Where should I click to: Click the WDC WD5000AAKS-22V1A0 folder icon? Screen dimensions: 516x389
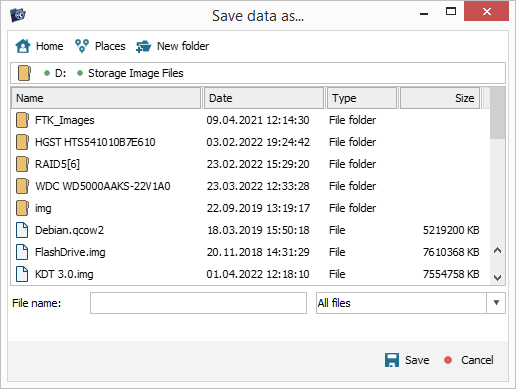[22, 186]
